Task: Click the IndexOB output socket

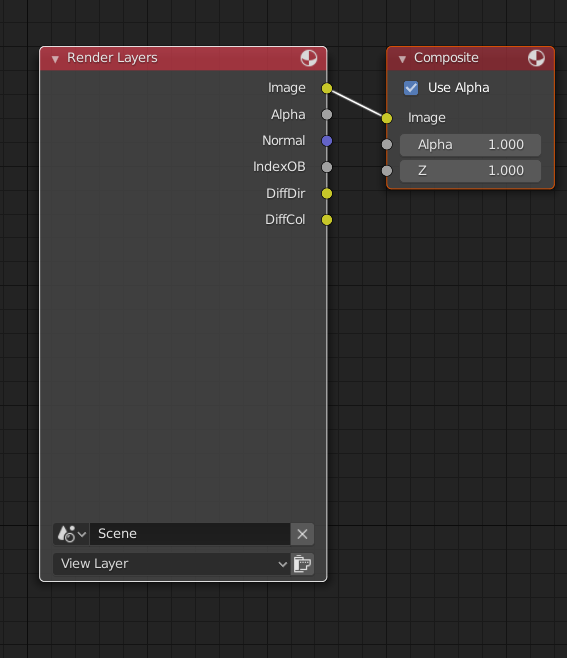Action: pos(327,167)
